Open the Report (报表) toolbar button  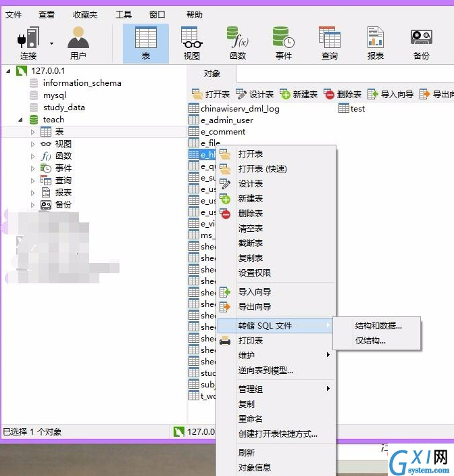376,43
